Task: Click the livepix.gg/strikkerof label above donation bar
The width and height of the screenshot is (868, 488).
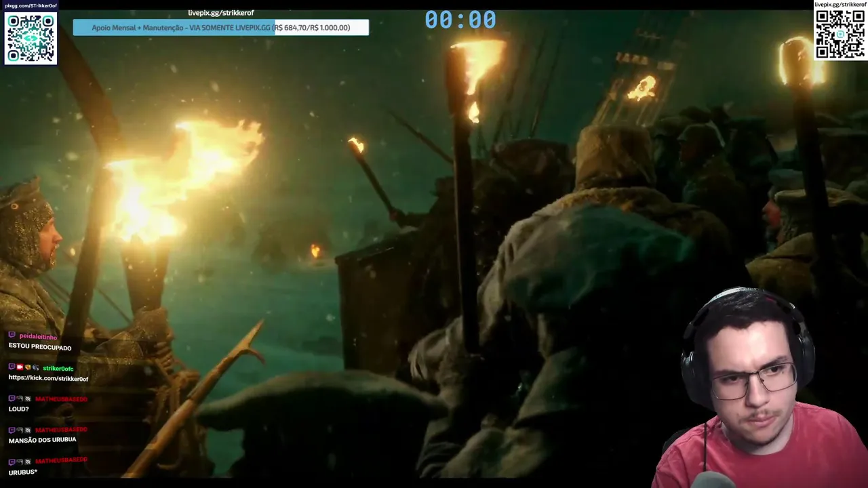Action: pyautogui.click(x=221, y=13)
